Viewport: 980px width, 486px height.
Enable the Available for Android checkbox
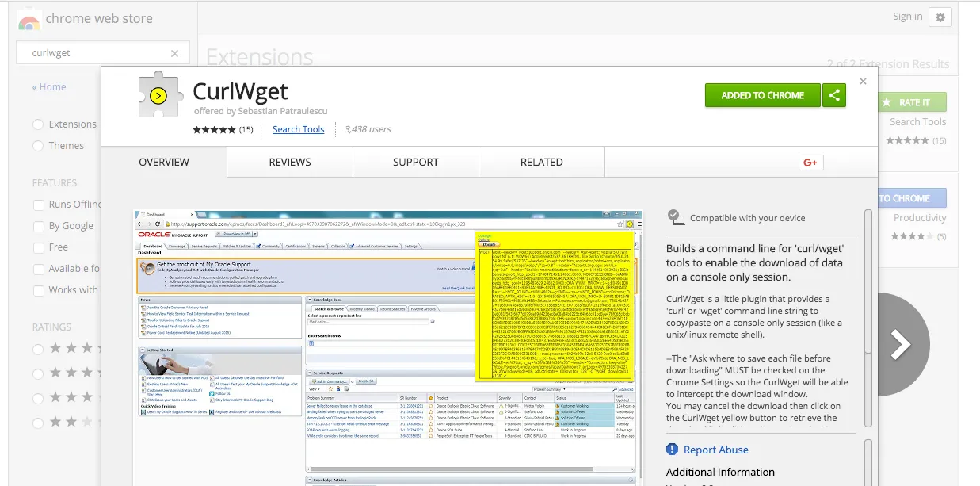point(38,269)
